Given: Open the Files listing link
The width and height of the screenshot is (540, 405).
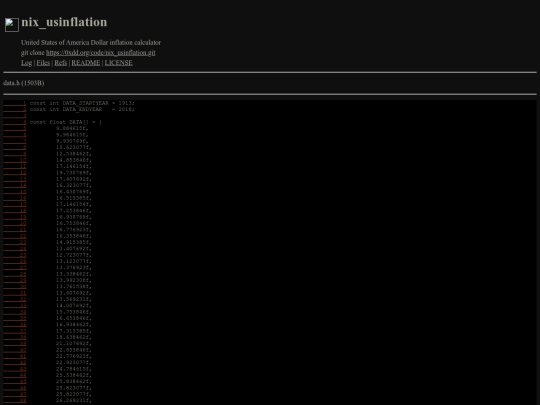Looking at the screenshot, I should point(43,63).
